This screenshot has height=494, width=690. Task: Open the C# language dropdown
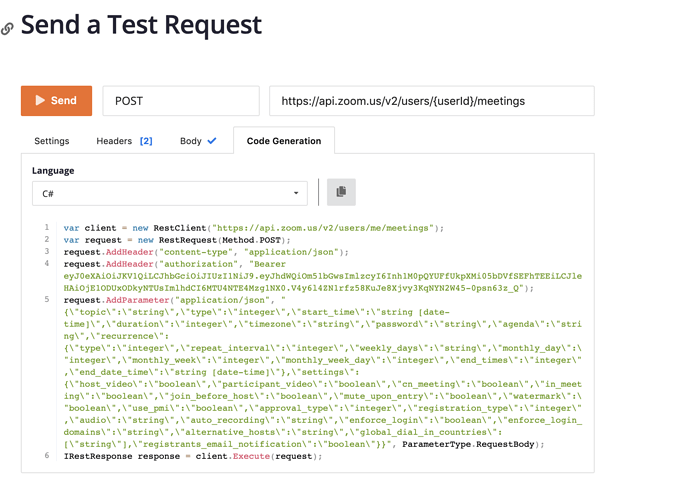[171, 193]
